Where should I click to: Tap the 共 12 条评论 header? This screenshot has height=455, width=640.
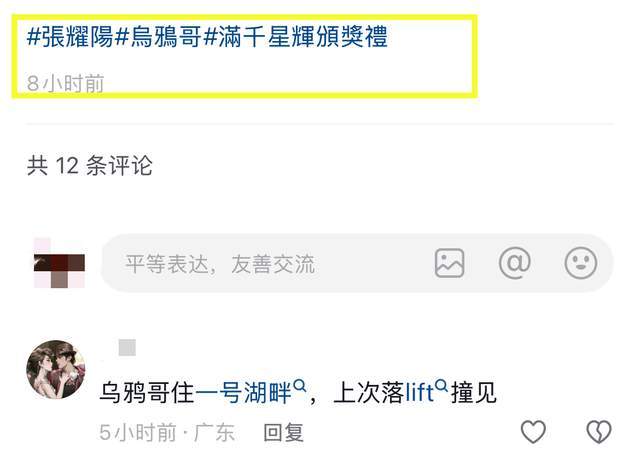click(90, 166)
